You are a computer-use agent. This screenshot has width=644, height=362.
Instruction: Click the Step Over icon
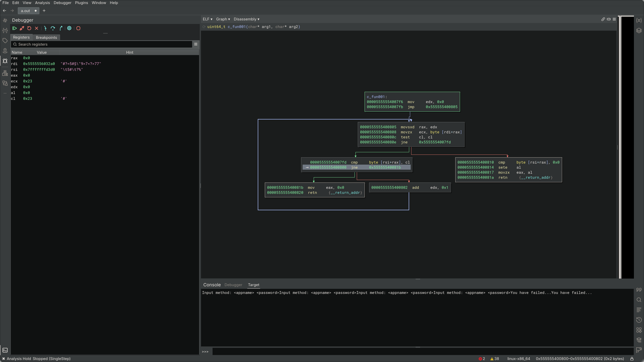53,28
